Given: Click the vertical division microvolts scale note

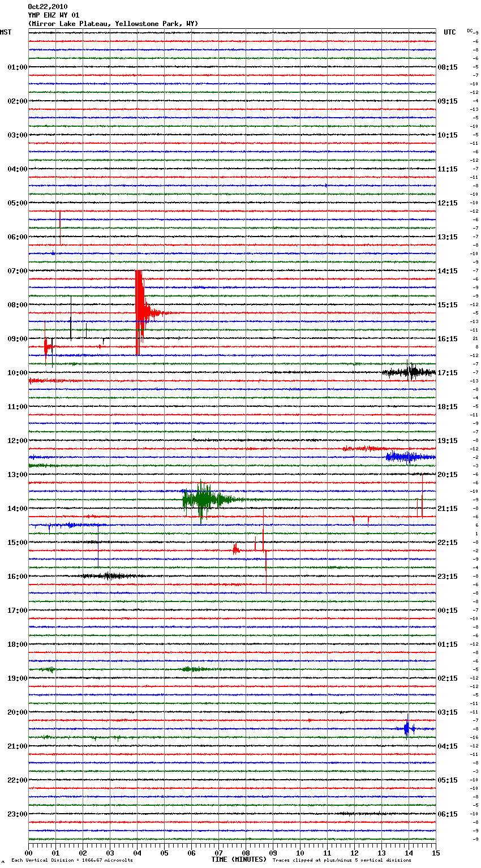Looking at the screenshot, I should click(x=72, y=861).
